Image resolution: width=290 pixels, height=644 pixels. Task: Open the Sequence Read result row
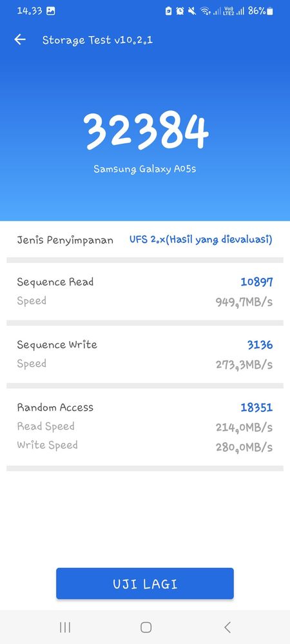pyautogui.click(x=145, y=291)
